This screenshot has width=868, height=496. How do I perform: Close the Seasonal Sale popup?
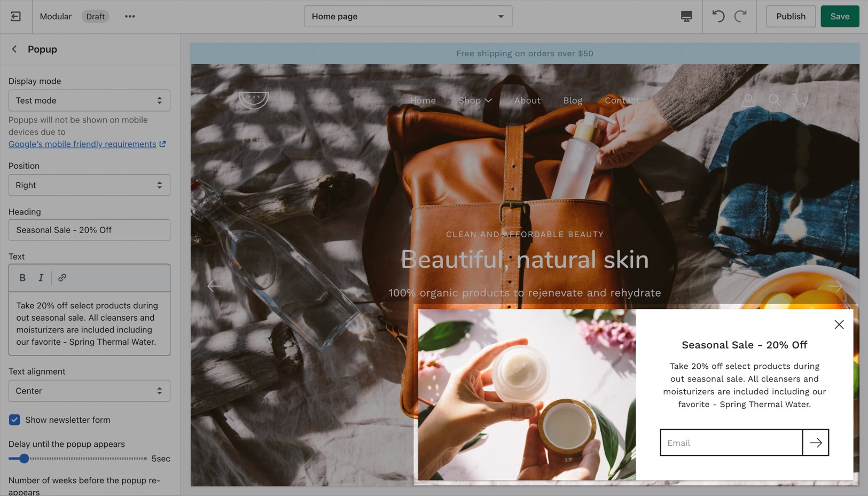839,324
